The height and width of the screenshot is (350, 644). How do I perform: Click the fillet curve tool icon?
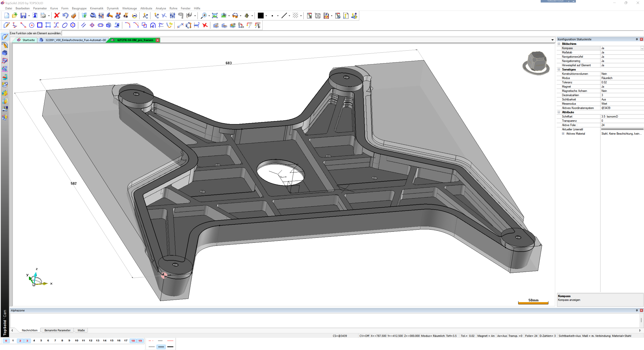127,25
